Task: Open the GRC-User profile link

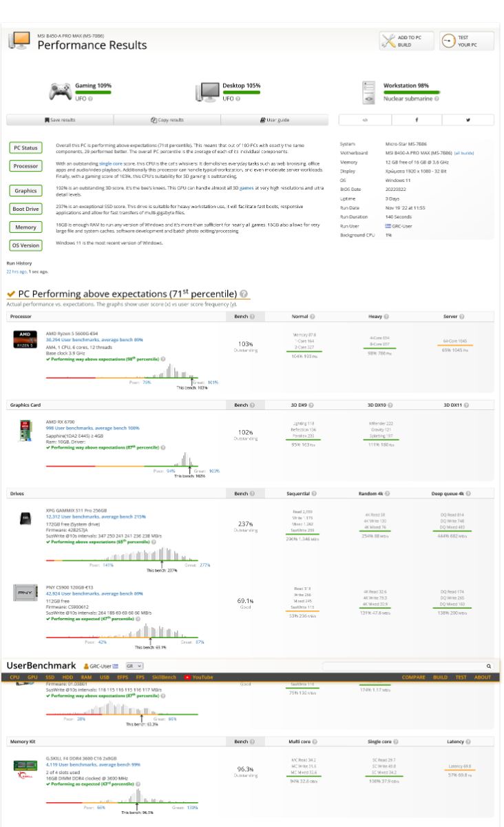Action: 101,666
